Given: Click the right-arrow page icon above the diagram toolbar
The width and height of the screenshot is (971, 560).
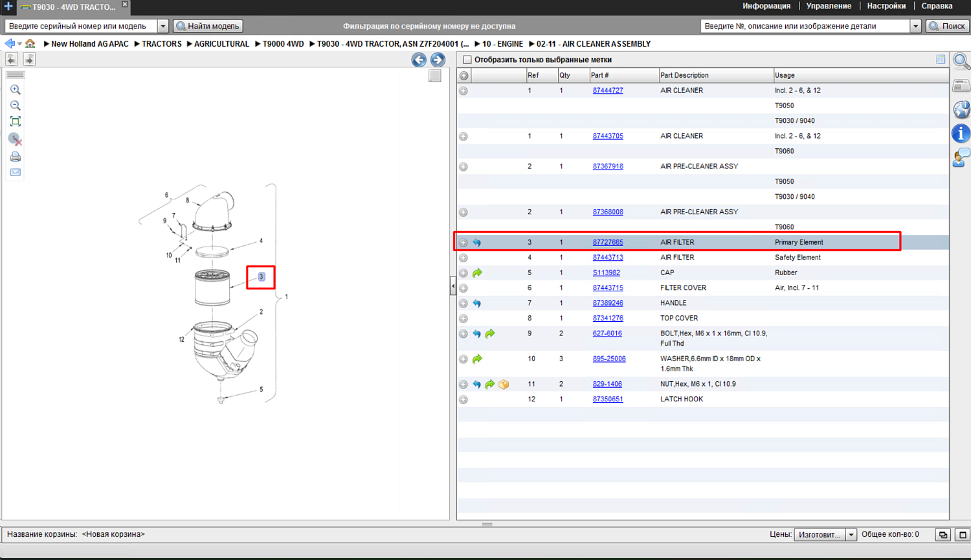Looking at the screenshot, I should click(x=29, y=59).
